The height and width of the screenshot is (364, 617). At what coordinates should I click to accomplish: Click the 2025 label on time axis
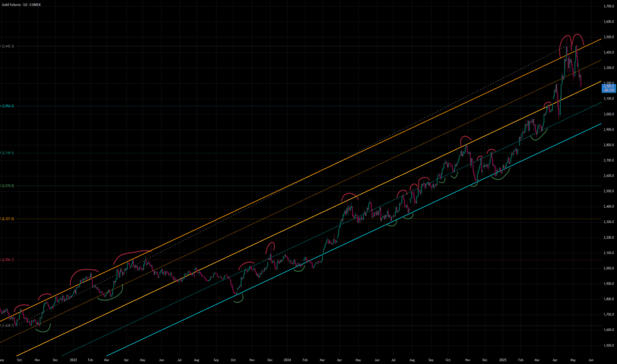pyautogui.click(x=502, y=359)
